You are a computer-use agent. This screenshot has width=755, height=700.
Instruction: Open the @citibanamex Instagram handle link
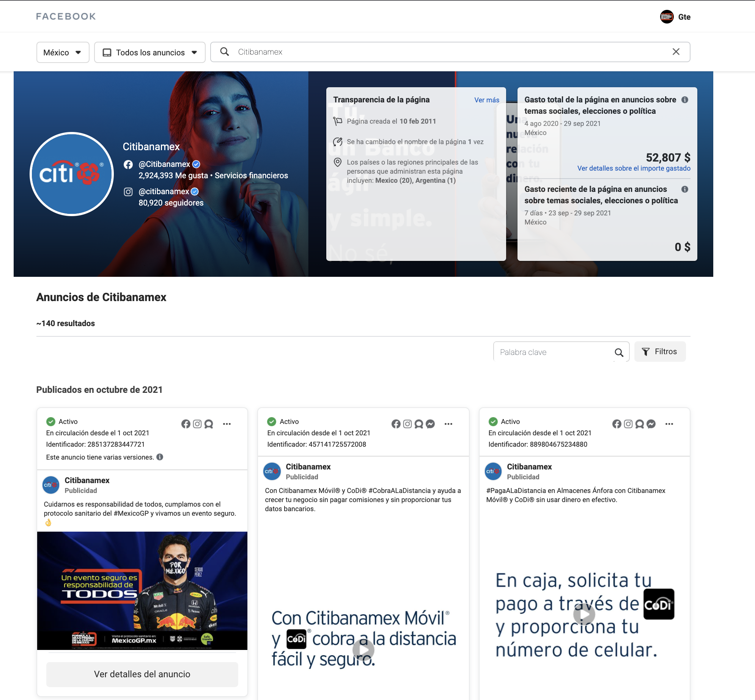pyautogui.click(x=164, y=191)
